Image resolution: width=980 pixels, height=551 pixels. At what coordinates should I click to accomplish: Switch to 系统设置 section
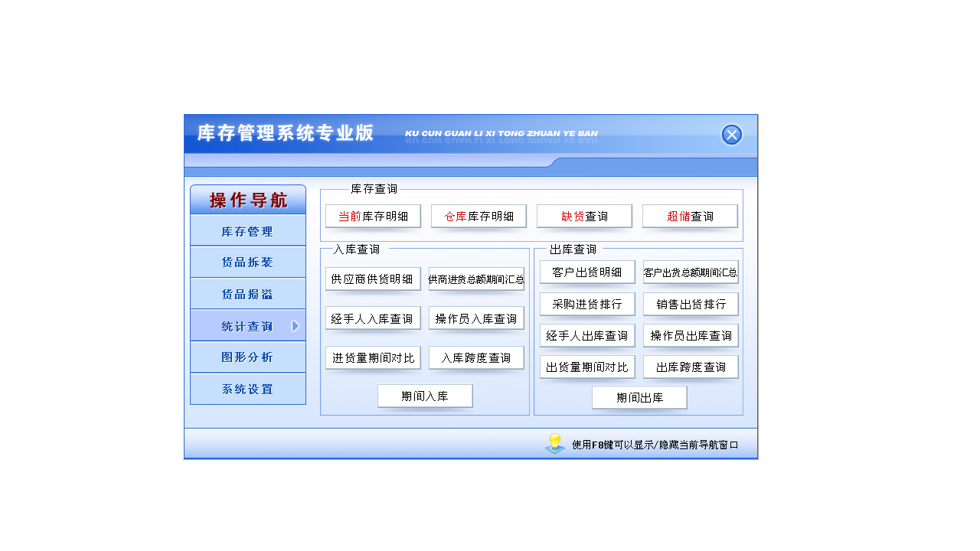tap(248, 388)
